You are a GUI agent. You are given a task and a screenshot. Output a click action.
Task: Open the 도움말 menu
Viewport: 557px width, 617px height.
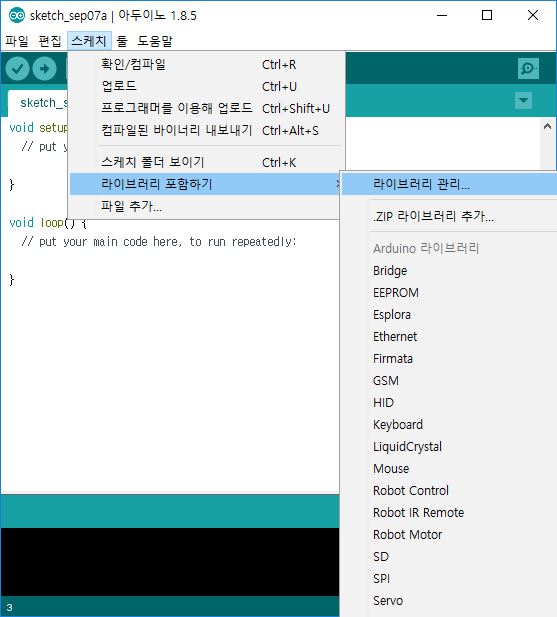tap(155, 41)
